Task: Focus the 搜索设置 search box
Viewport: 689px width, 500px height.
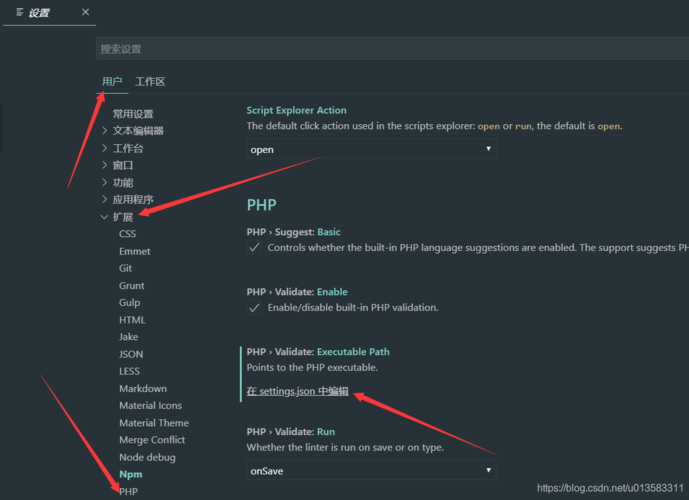Action: 392,49
